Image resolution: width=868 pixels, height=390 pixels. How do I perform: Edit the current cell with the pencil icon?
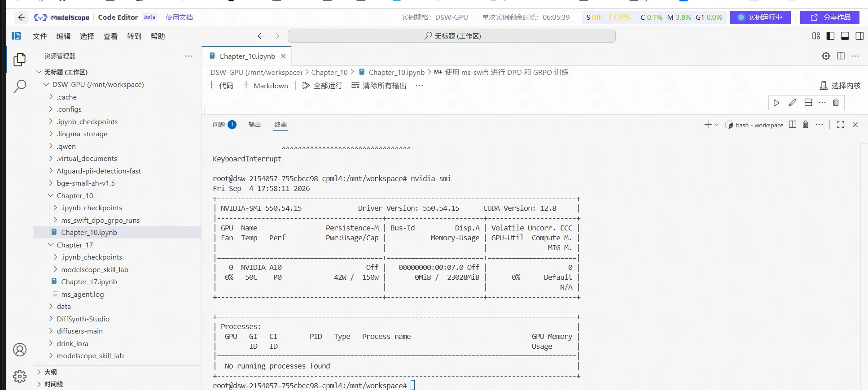(x=792, y=103)
